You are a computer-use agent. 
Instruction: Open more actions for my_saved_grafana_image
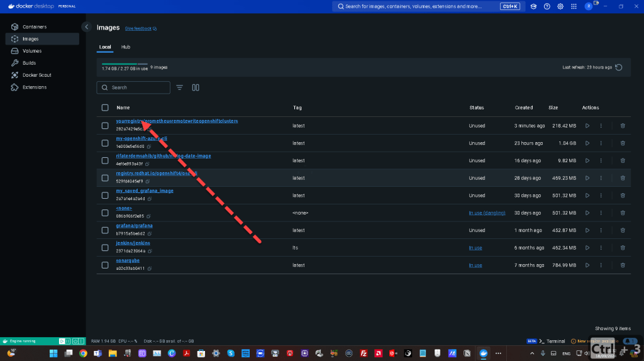click(601, 196)
